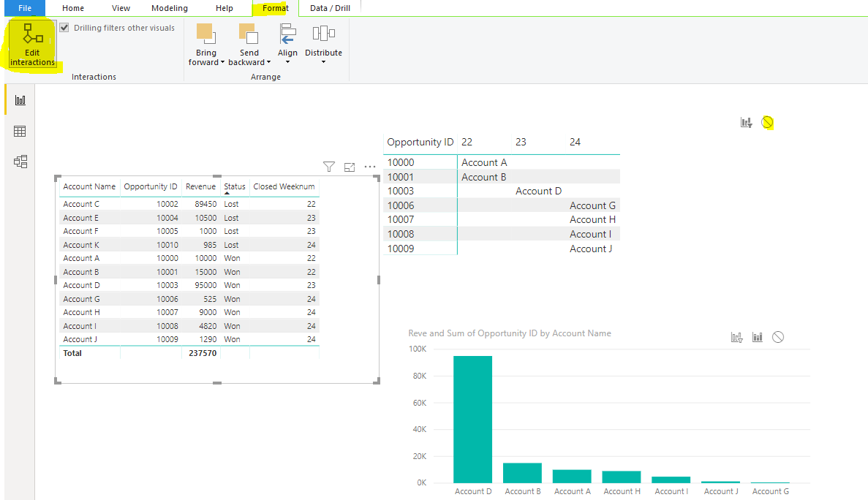Click Account G cell in matrix
Screen dimensions: 868x500
[592, 205]
